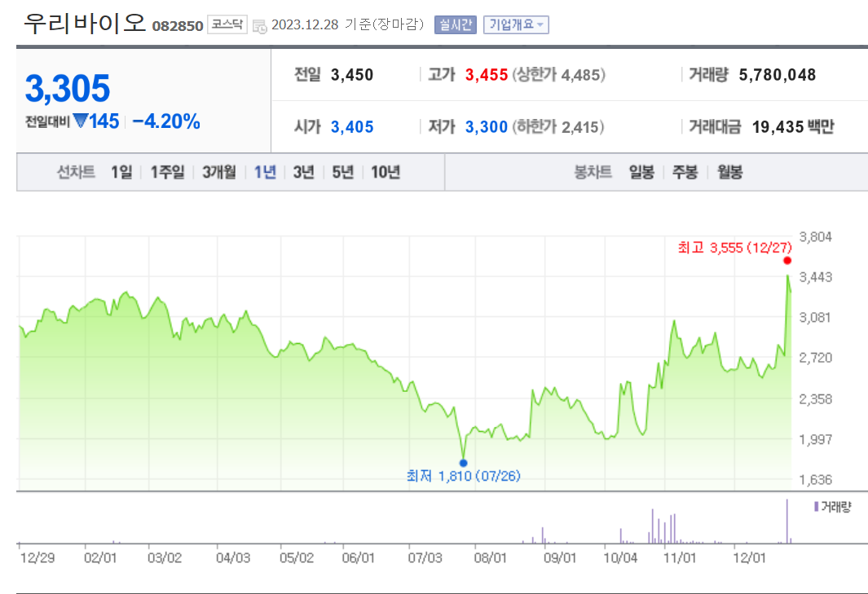This screenshot has width=868, height=594.
Task: Switch to 주봉 weekly candle chart
Action: point(685,172)
